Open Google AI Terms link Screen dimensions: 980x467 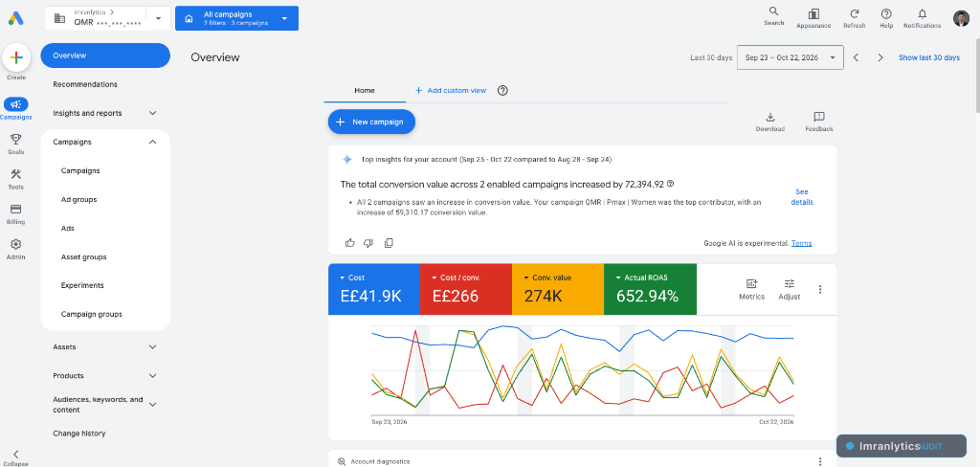click(801, 243)
